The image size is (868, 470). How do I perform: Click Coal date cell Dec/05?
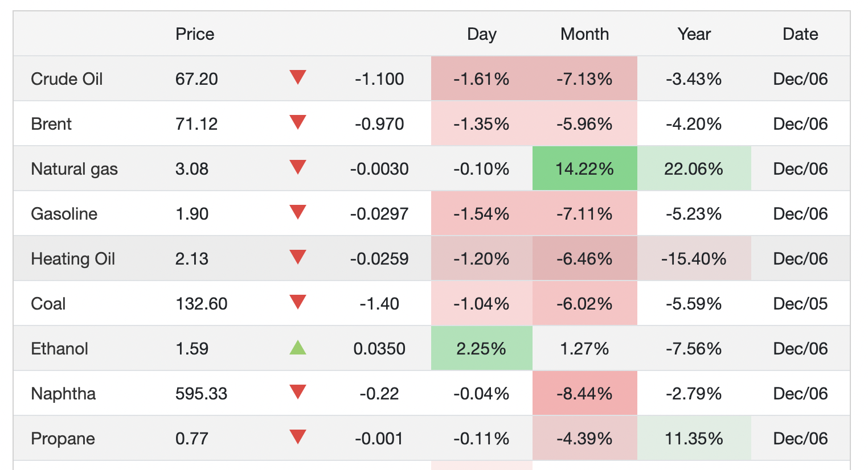click(x=800, y=304)
